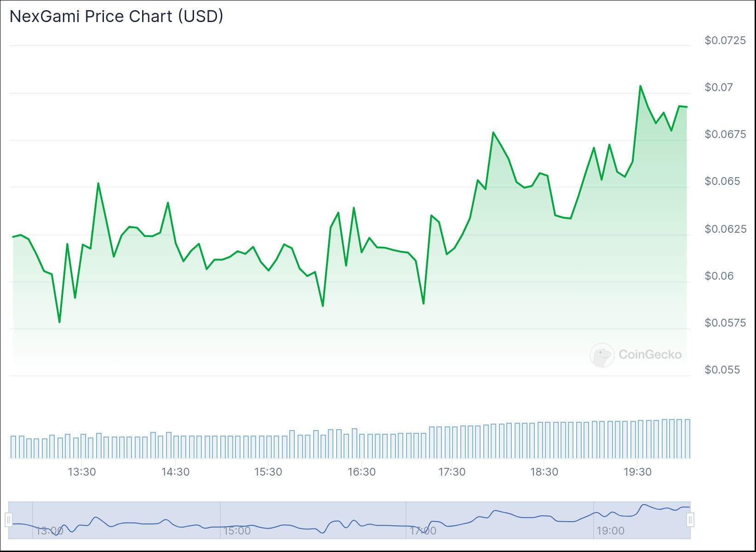Screen dimensions: 756x552
Task: Click the CoinGecko gecko logo icon
Action: tap(601, 355)
